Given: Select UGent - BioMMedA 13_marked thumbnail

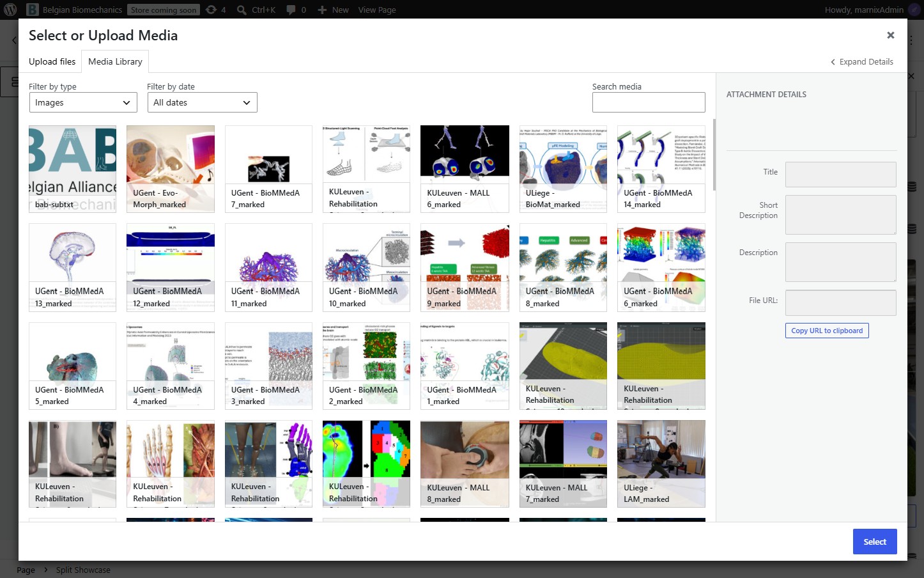Looking at the screenshot, I should (73, 267).
